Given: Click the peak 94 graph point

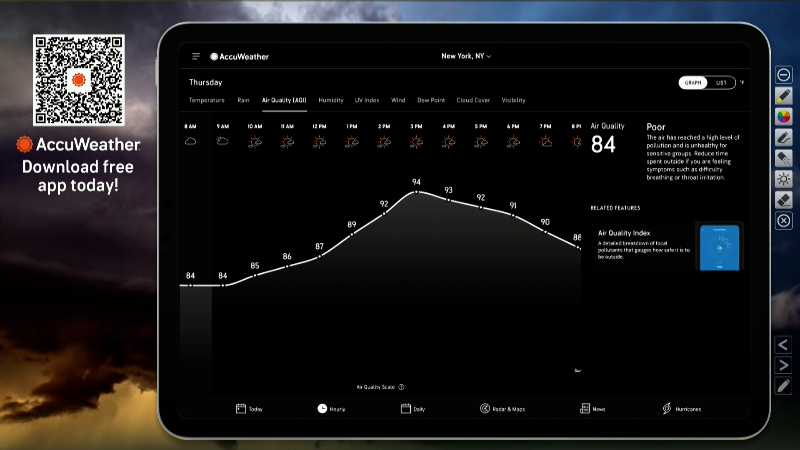Looking at the screenshot, I should click(x=416, y=192).
